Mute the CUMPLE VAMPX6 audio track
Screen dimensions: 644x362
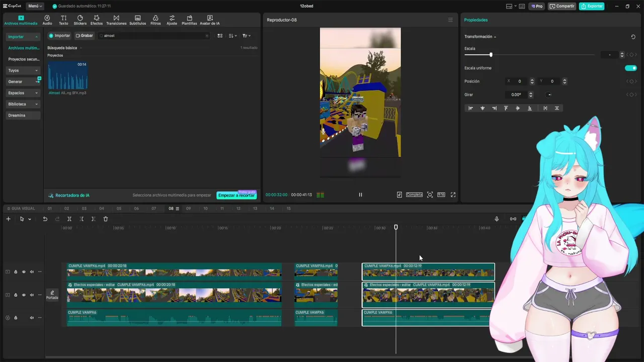[x=32, y=318]
